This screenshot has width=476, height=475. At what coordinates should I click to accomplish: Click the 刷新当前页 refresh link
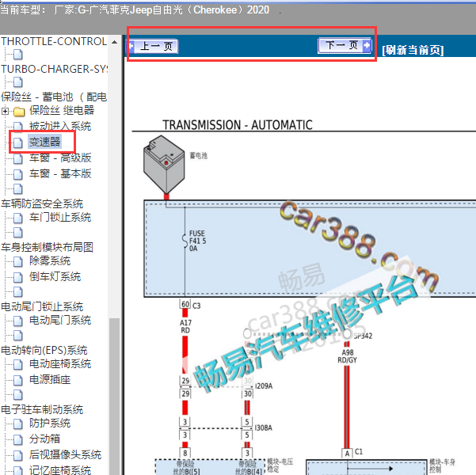point(413,50)
